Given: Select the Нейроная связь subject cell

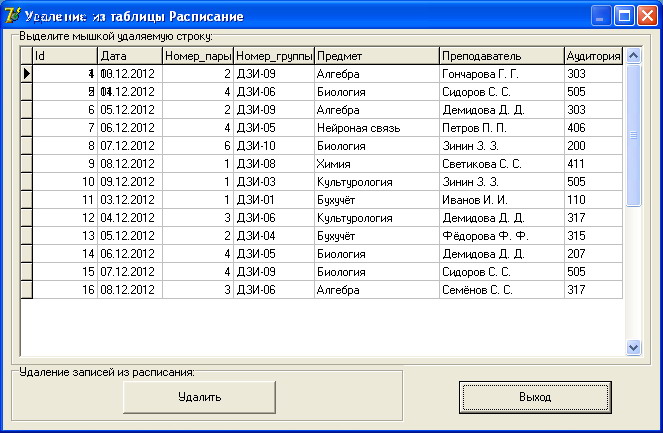Looking at the screenshot, I should (x=377, y=128).
